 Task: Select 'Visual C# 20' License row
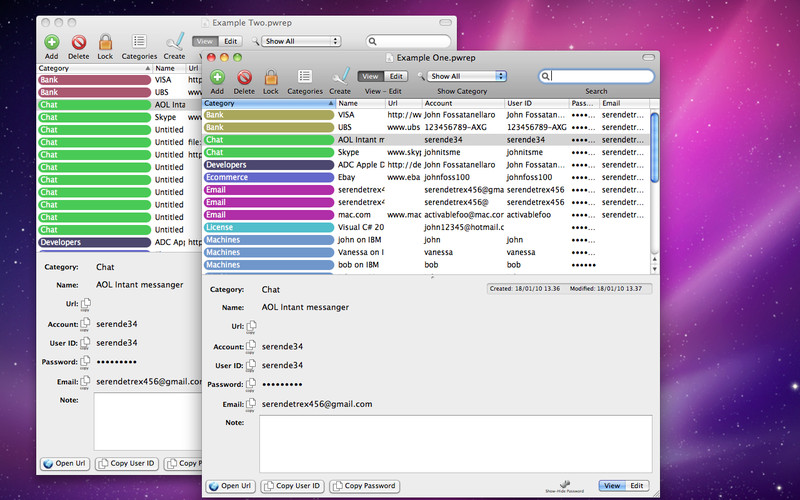pos(426,228)
